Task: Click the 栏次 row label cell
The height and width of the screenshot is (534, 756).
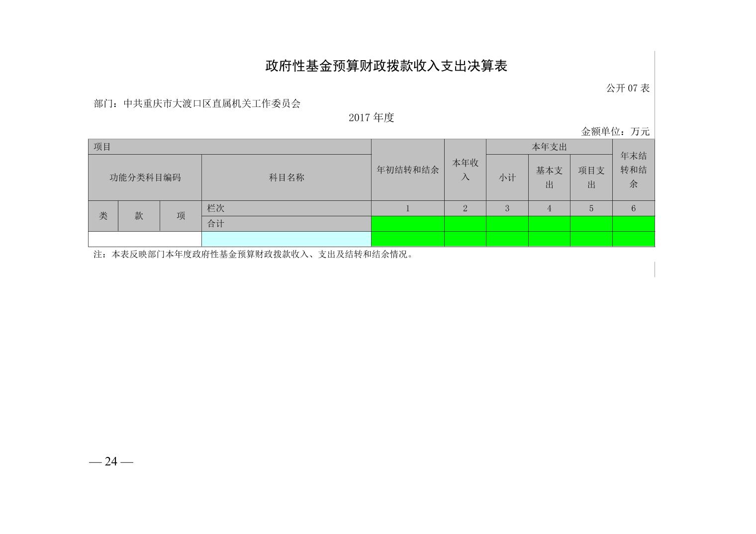Action: pyautogui.click(x=286, y=208)
